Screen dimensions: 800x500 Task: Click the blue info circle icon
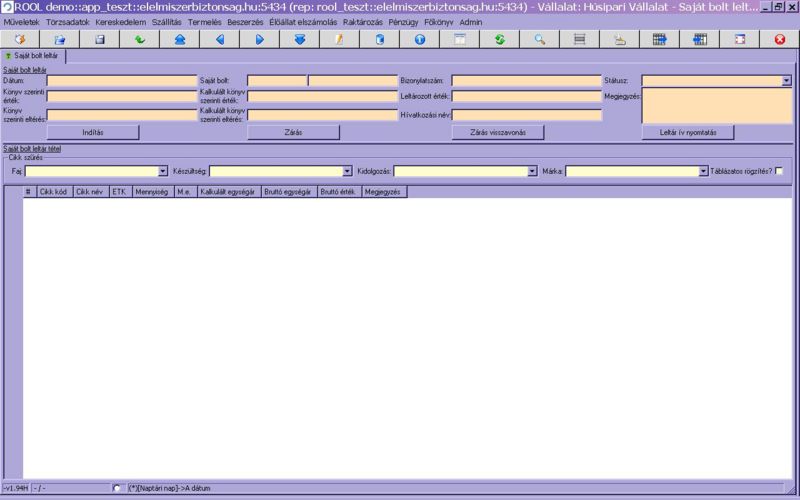point(419,39)
